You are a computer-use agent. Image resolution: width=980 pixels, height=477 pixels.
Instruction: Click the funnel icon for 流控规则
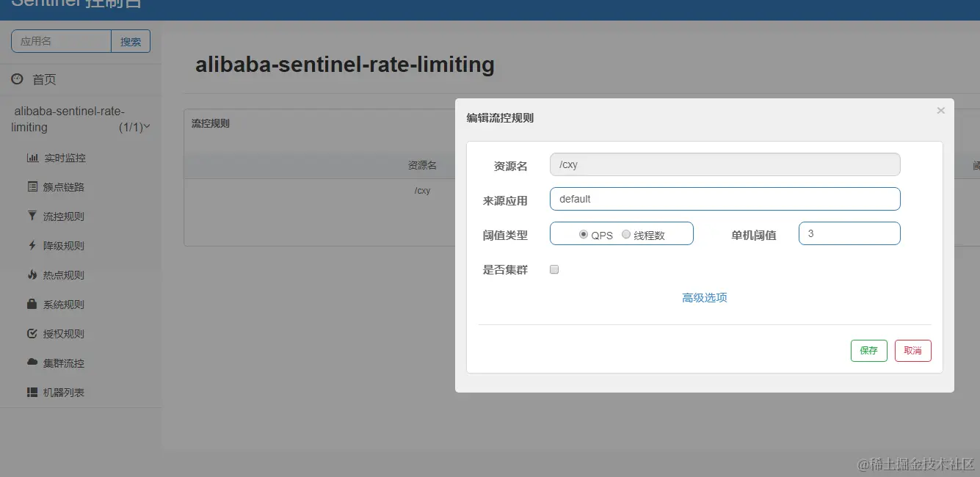[x=32, y=216]
